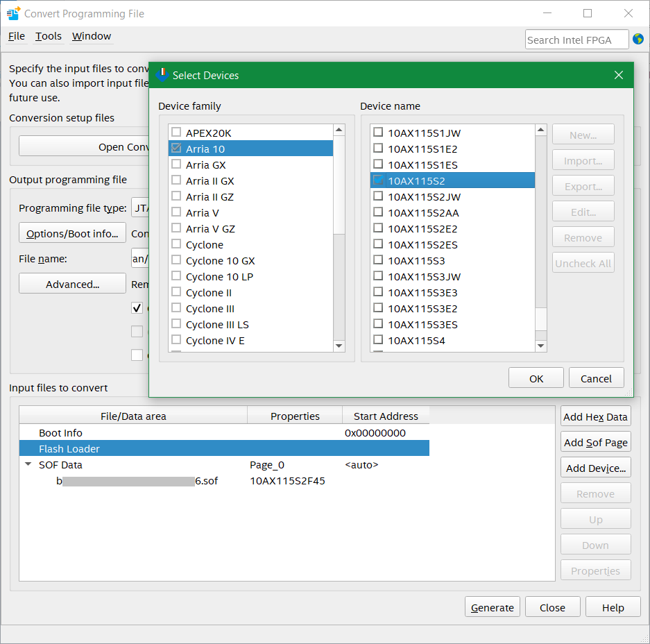Uncheck the Arria 10 device family

click(176, 149)
